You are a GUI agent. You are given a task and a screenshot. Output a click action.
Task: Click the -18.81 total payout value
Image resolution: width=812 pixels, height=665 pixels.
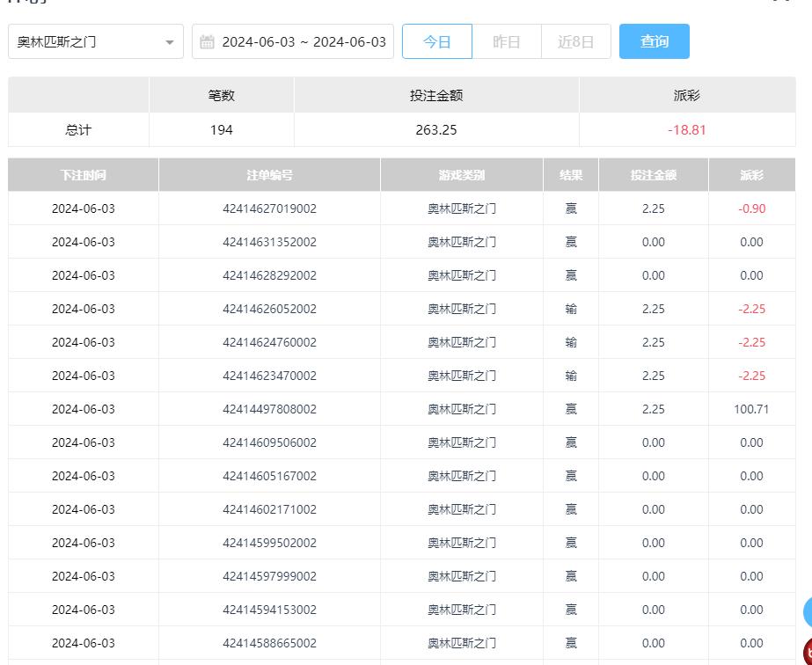[x=687, y=130]
